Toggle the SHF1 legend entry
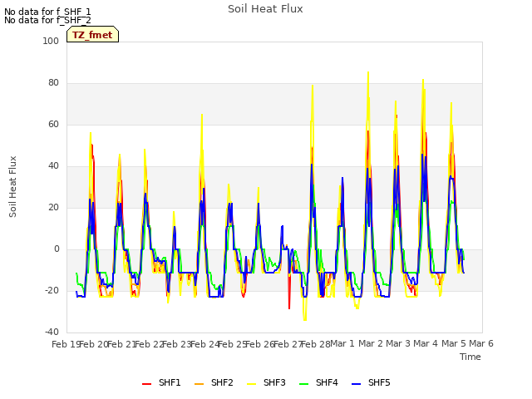Image resolution: width=532 pixels, height=399 pixels. coord(161,382)
